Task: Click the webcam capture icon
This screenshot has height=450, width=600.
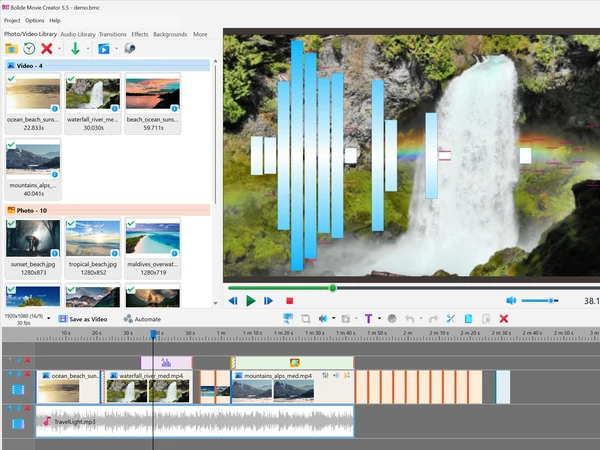Action: tap(130, 49)
